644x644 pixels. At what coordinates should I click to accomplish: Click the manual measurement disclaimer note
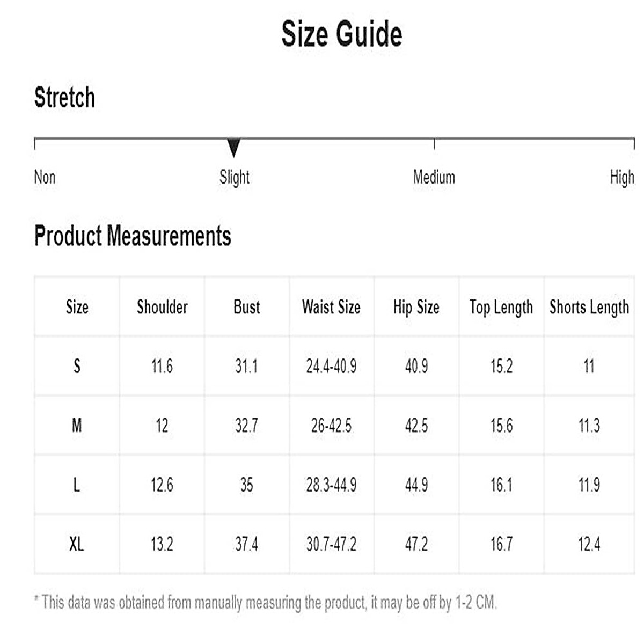pos(266,602)
